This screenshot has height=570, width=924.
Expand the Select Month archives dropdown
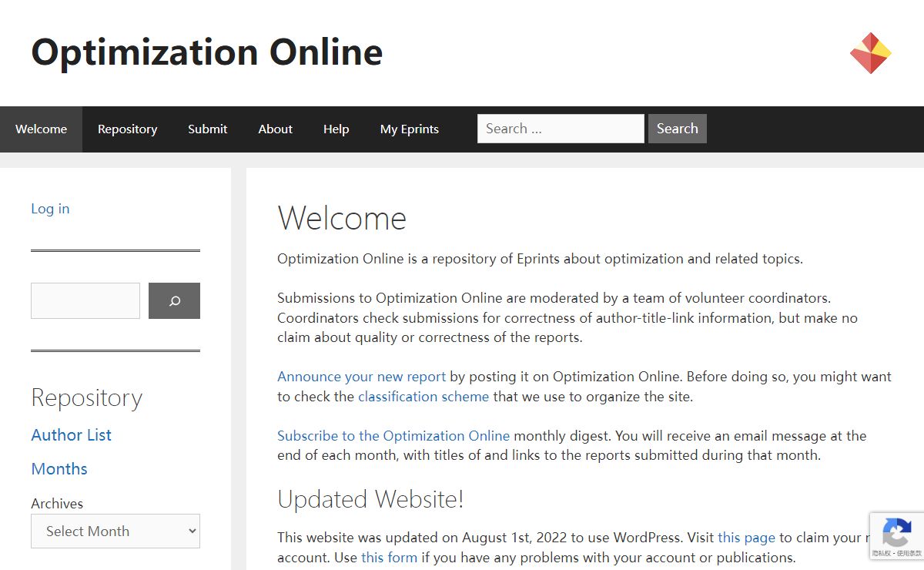point(115,531)
